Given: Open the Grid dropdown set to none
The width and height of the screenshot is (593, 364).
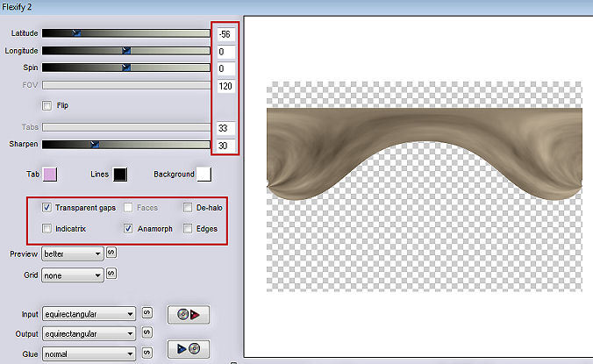Looking at the screenshot, I should click(72, 275).
